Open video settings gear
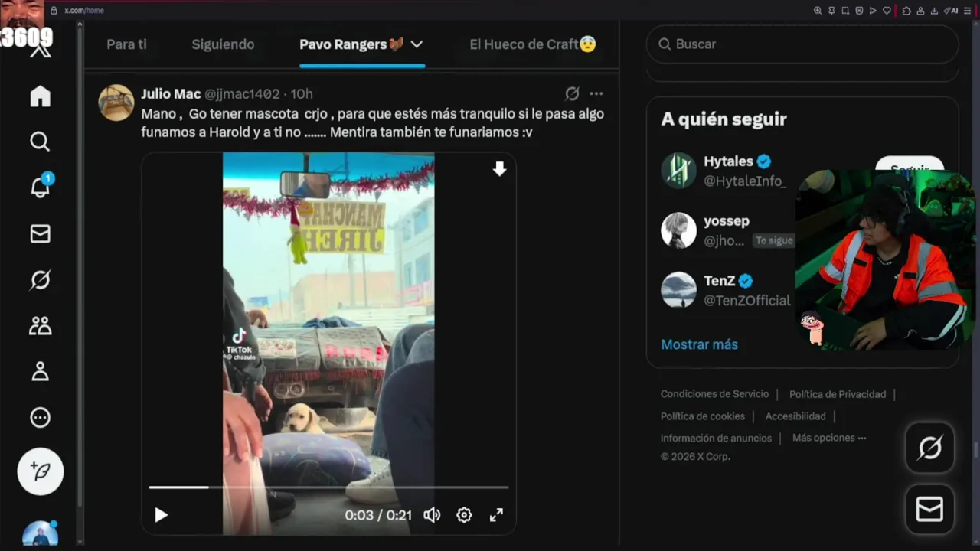 coord(464,515)
